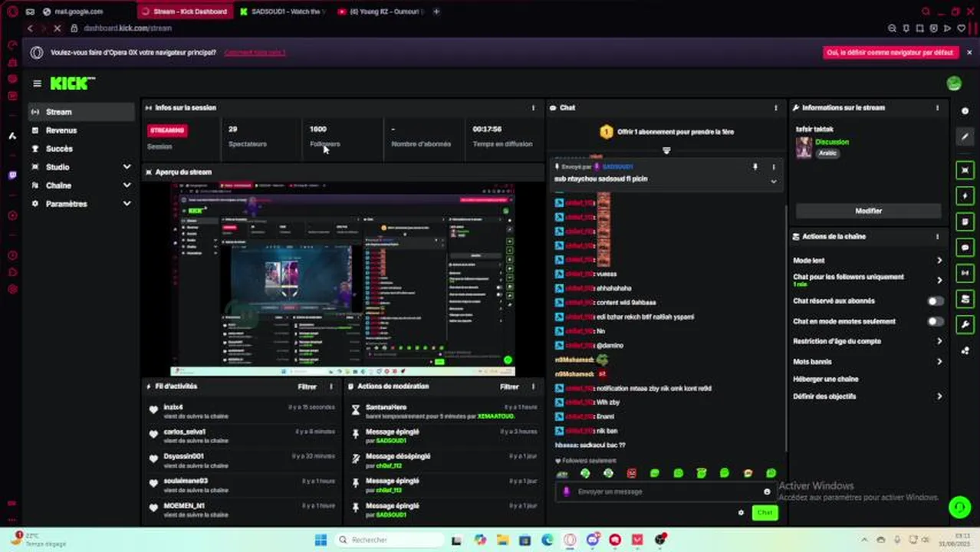Stop page loading with the X button

pos(58,28)
